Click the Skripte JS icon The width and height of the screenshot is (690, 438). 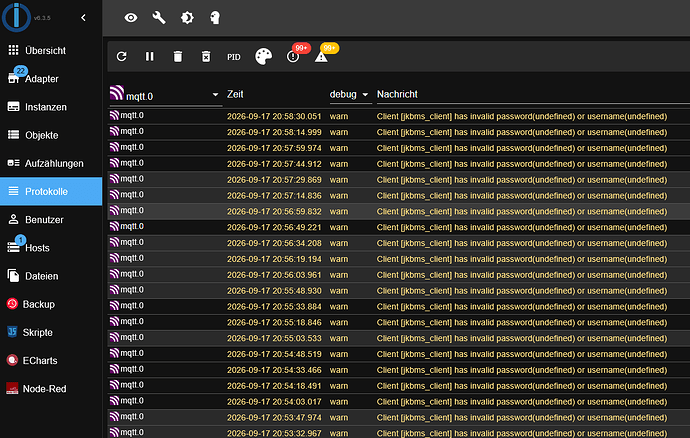tap(12, 331)
